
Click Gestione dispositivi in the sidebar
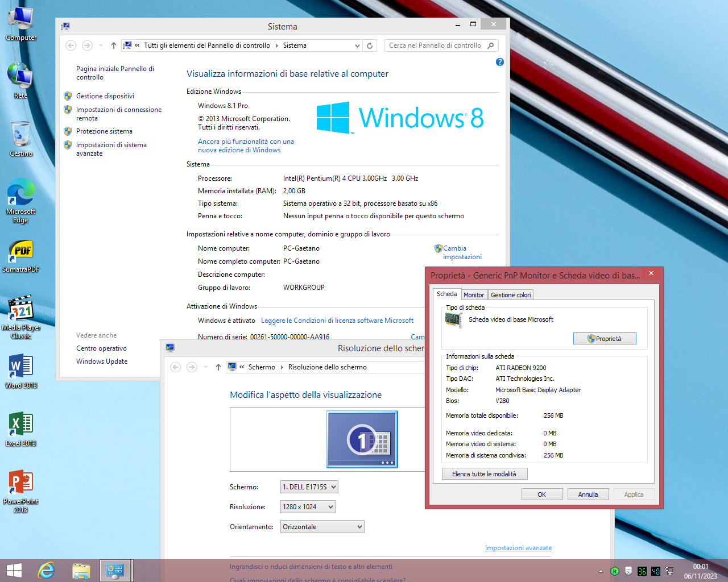[x=105, y=96]
